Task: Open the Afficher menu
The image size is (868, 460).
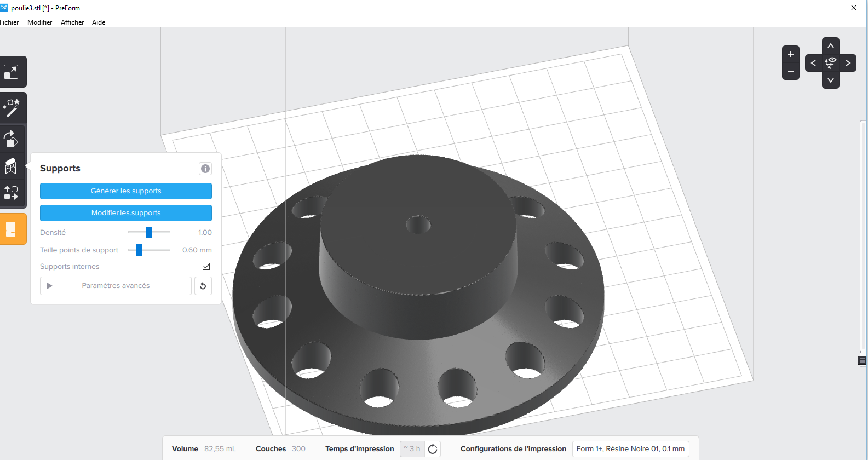Action: (72, 22)
